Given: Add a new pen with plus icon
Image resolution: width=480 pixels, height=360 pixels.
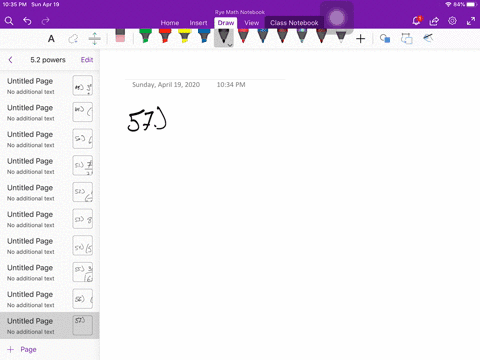Looking at the screenshot, I should click(x=360, y=39).
